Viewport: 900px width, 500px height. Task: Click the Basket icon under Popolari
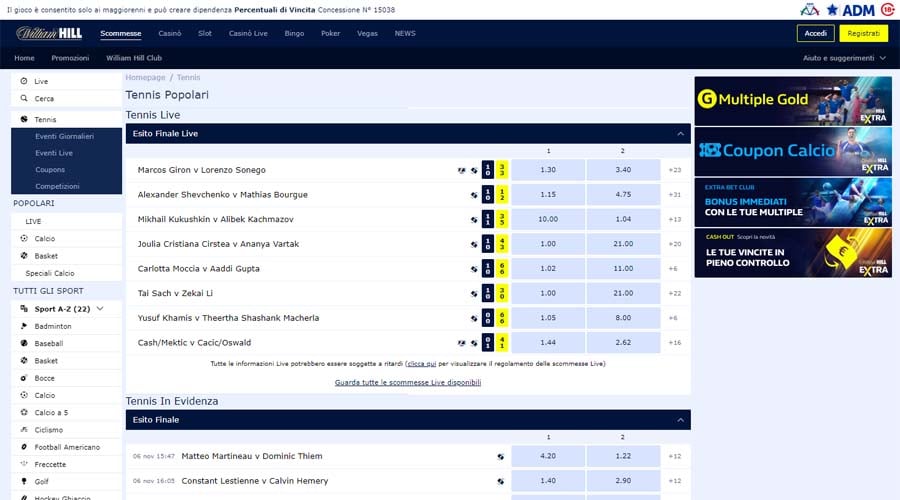24,255
